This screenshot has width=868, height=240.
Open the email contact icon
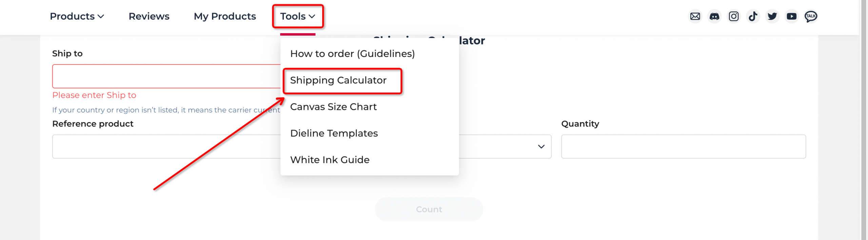tap(695, 16)
